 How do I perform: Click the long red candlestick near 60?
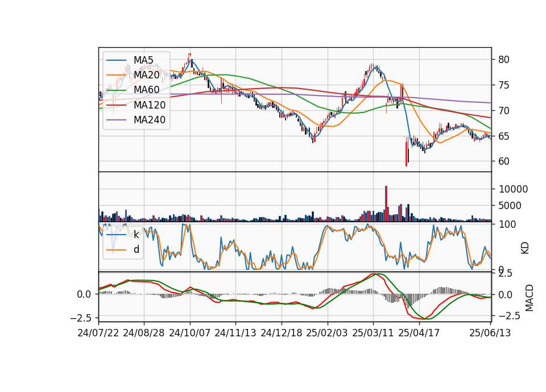point(406,152)
